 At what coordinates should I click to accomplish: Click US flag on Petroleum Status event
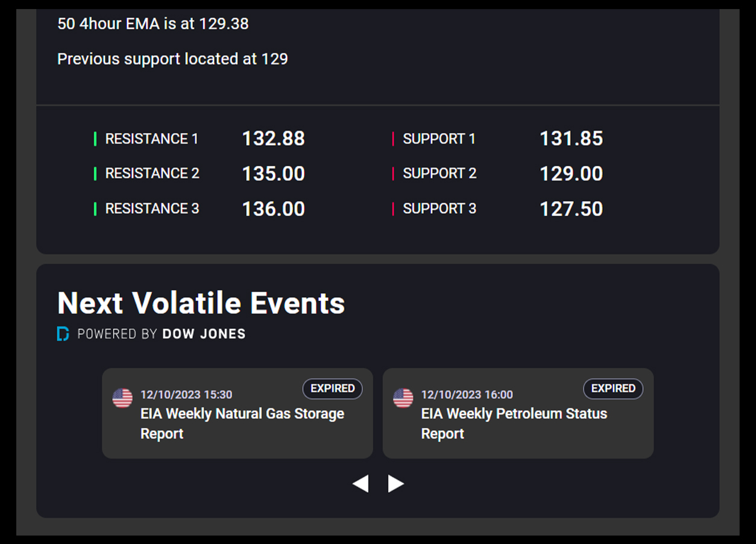pos(403,398)
